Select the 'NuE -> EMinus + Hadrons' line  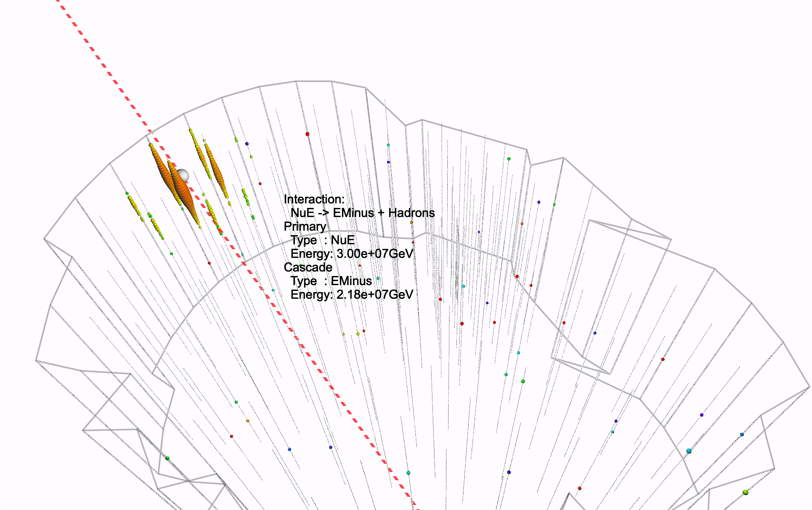tap(363, 213)
